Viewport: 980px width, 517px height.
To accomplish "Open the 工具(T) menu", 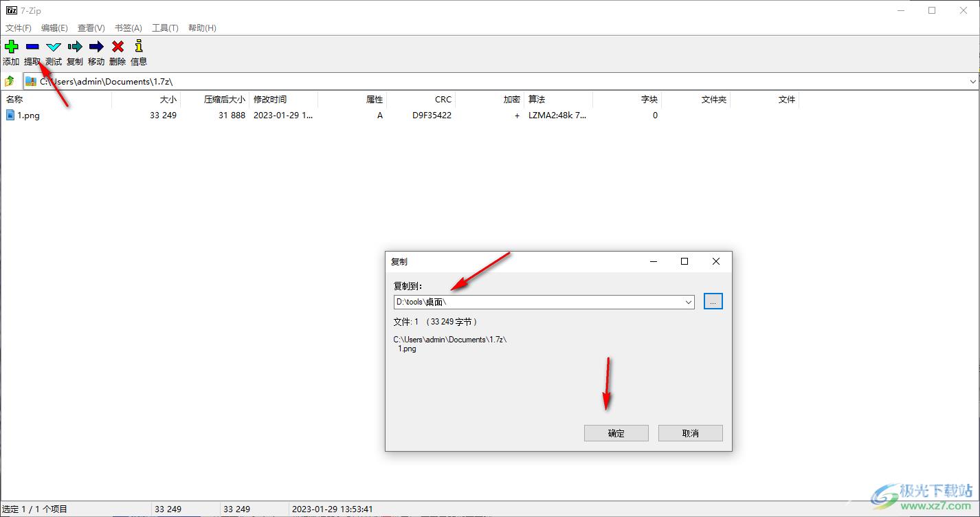I will click(165, 28).
